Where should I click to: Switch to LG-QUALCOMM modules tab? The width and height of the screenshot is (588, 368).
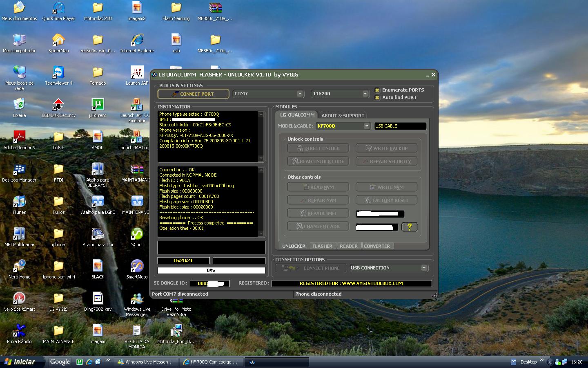pyautogui.click(x=297, y=115)
